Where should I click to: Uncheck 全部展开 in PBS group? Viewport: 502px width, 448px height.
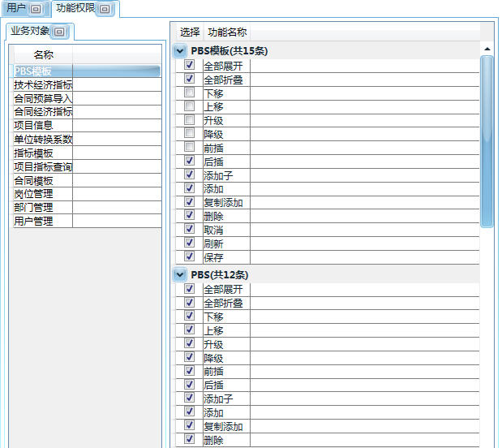[x=189, y=288]
